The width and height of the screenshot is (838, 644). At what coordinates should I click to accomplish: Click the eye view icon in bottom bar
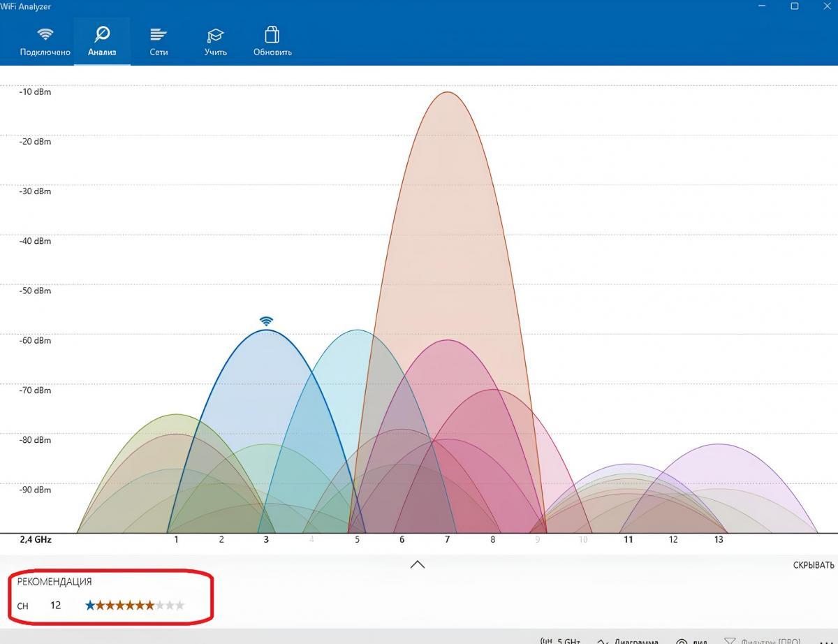click(x=682, y=641)
